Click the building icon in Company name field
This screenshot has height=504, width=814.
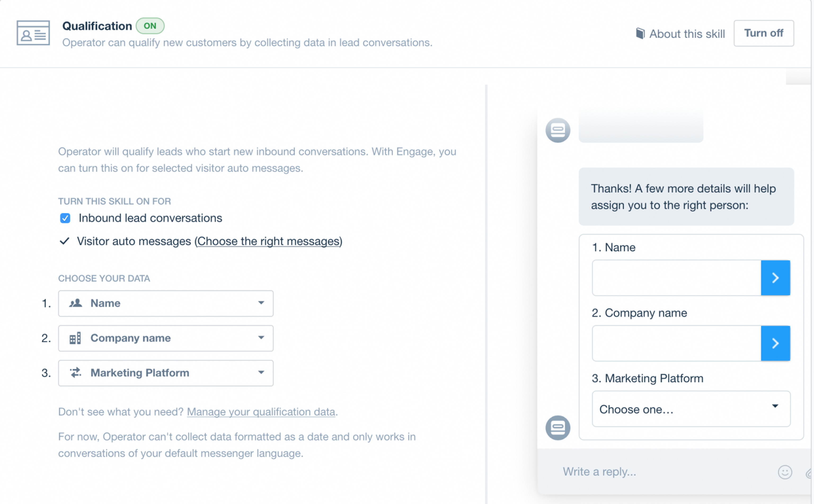click(x=75, y=338)
